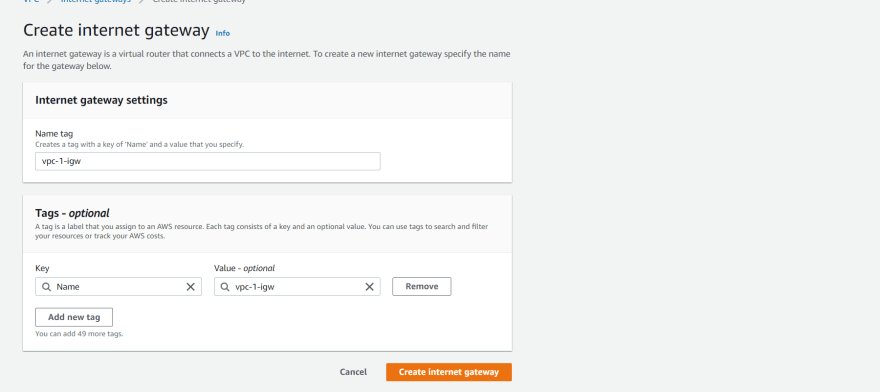Focus the Name tag input containing vpc-1-igw

coord(208,161)
